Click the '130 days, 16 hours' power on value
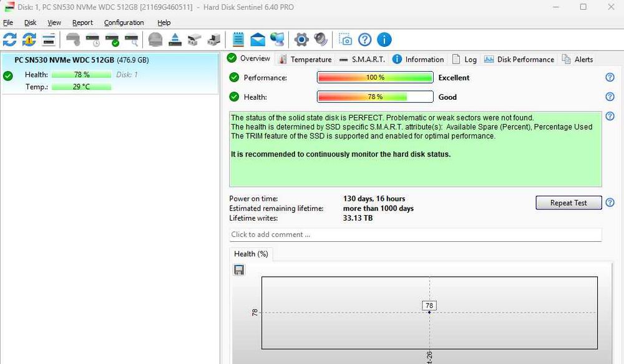This screenshot has width=624, height=364. click(374, 199)
